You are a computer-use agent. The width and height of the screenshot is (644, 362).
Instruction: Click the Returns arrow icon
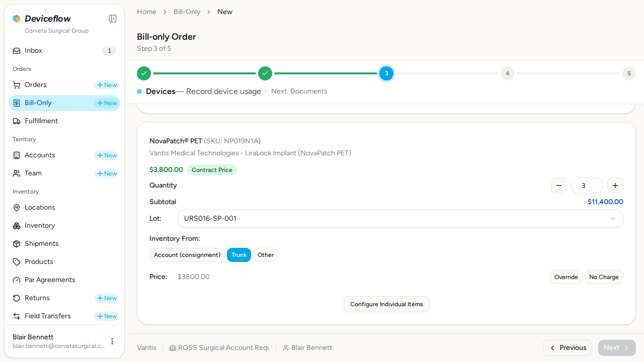17,298
